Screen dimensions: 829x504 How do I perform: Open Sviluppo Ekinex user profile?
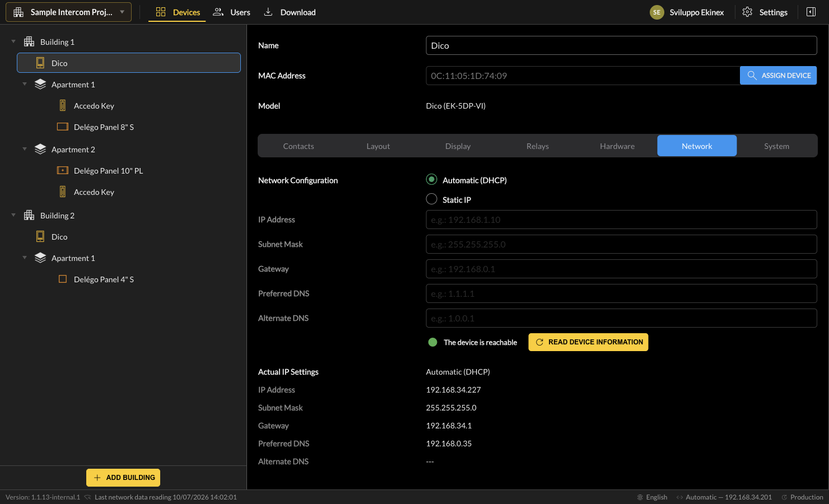pyautogui.click(x=696, y=12)
